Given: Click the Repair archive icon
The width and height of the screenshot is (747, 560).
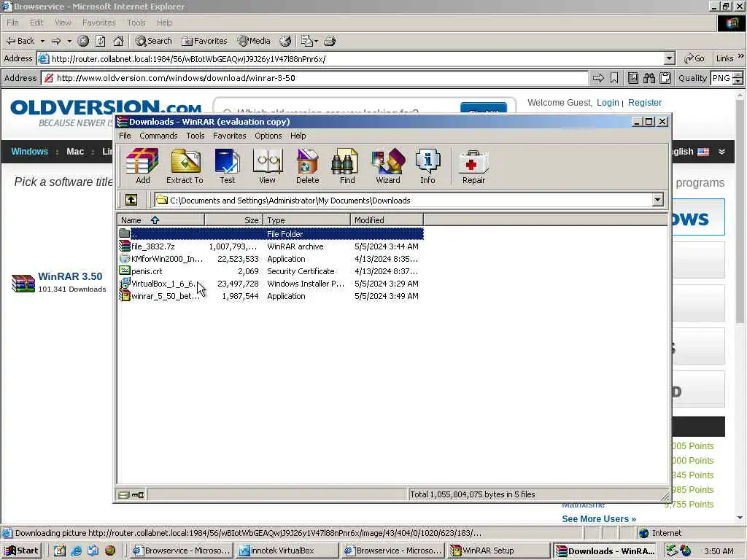Looking at the screenshot, I should pos(473,166).
